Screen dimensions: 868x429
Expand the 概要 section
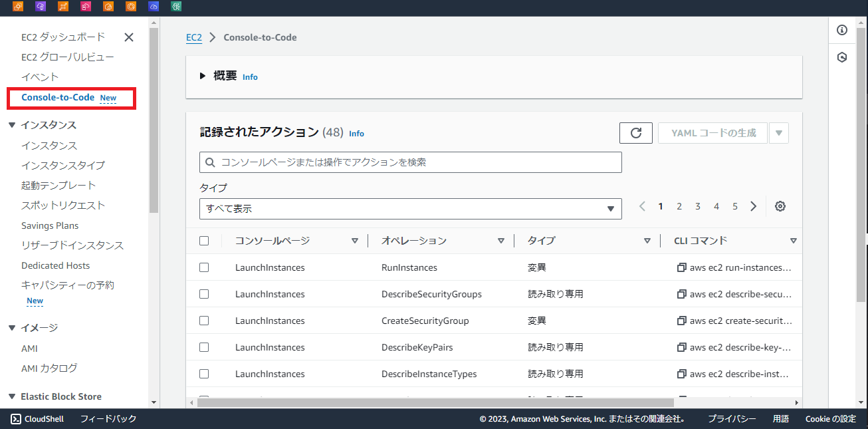tap(203, 76)
